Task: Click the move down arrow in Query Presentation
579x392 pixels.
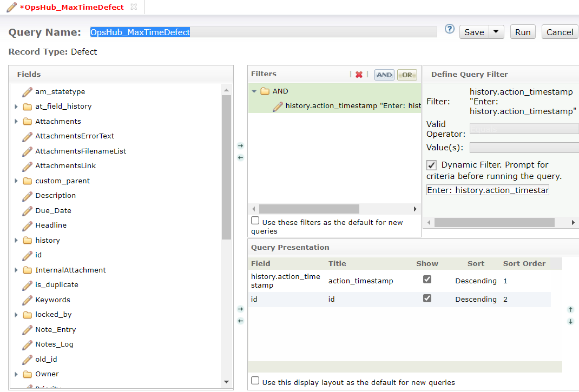Action: (x=570, y=322)
